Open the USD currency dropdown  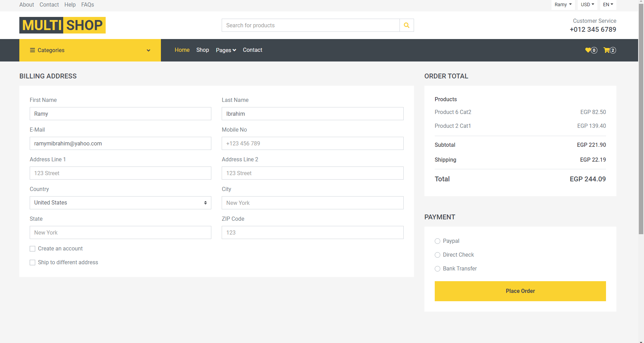587,4
